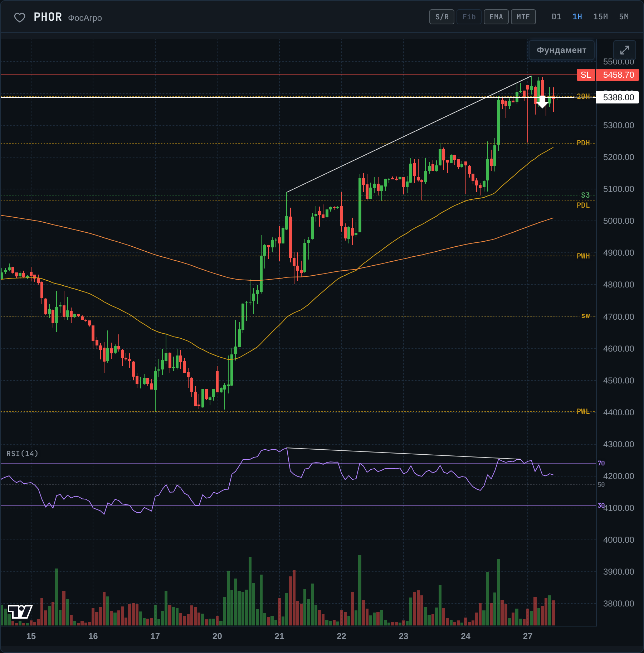Click the 5388.00 current price tag
This screenshot has height=653, width=644.
618,97
